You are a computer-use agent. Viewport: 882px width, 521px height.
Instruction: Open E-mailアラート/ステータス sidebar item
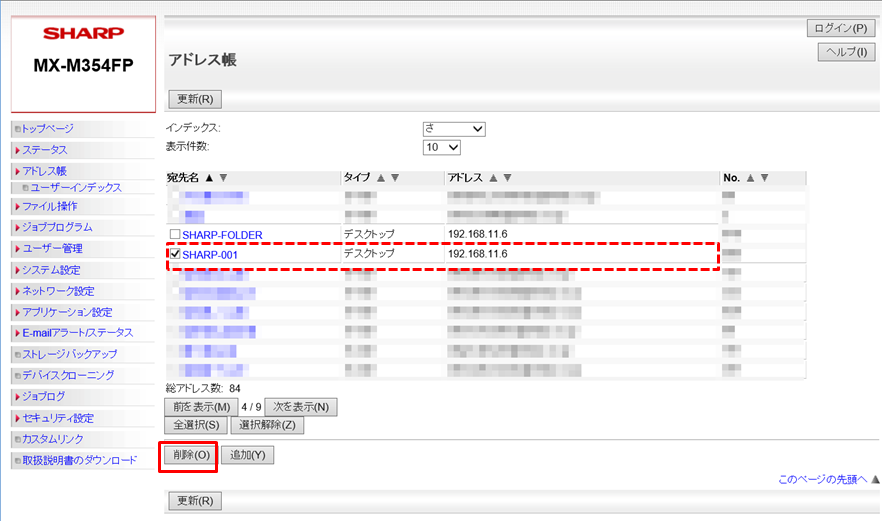pos(78,333)
